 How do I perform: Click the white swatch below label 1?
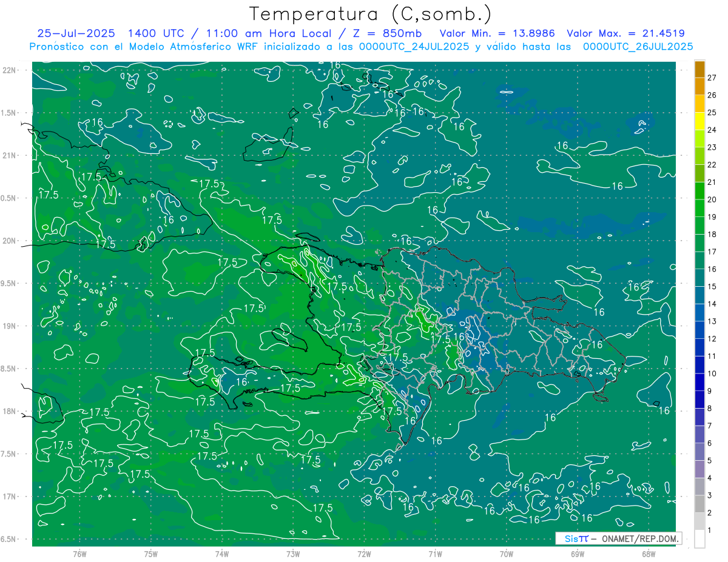click(x=699, y=539)
